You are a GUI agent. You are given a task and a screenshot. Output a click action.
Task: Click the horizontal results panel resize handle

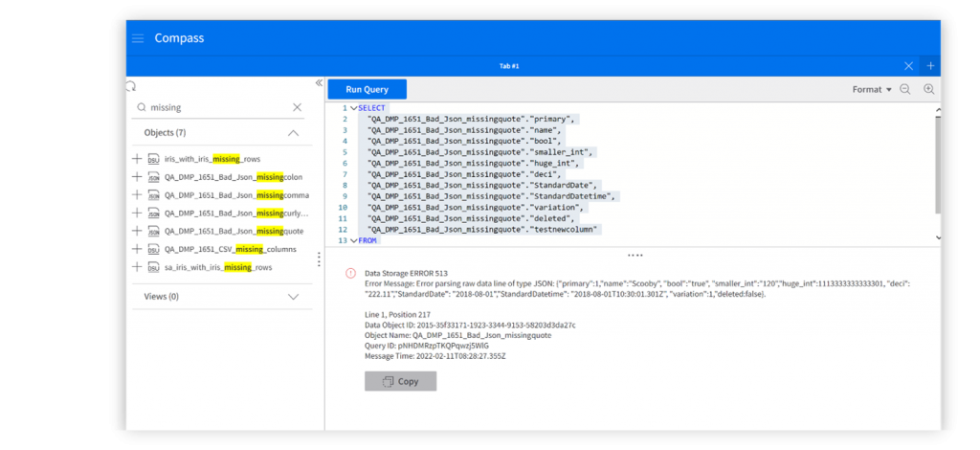(635, 256)
